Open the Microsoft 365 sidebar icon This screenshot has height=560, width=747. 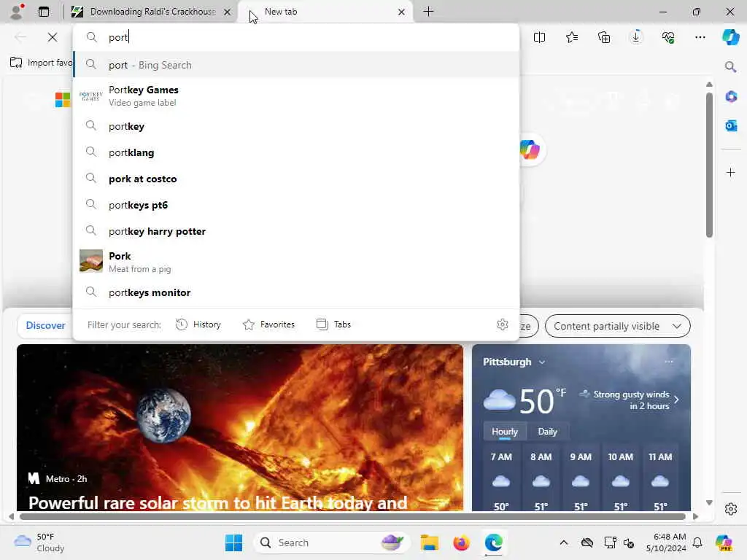pos(731,97)
